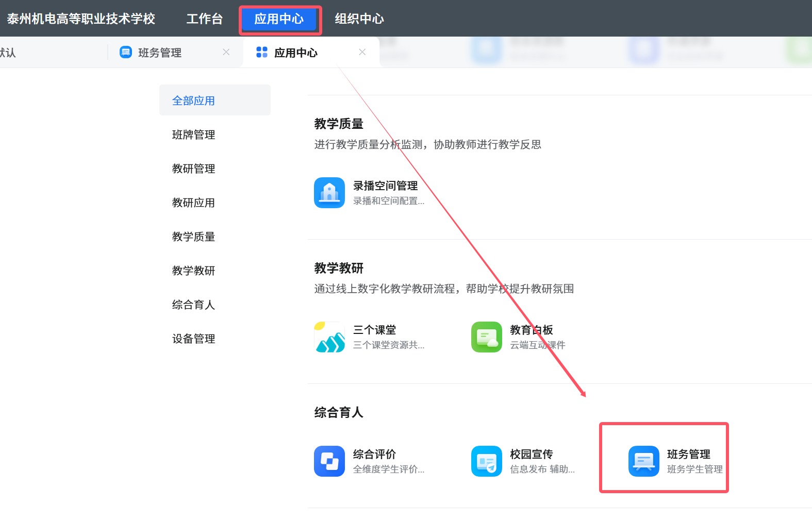Screen dimensions: 812x521
Task: Click the 综合评价 app title
Action: coord(374,454)
